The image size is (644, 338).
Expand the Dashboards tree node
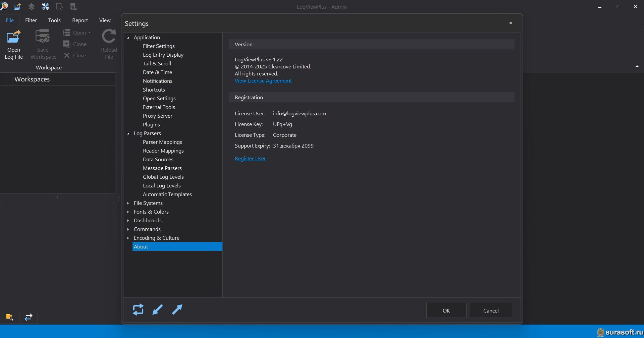[x=128, y=221]
